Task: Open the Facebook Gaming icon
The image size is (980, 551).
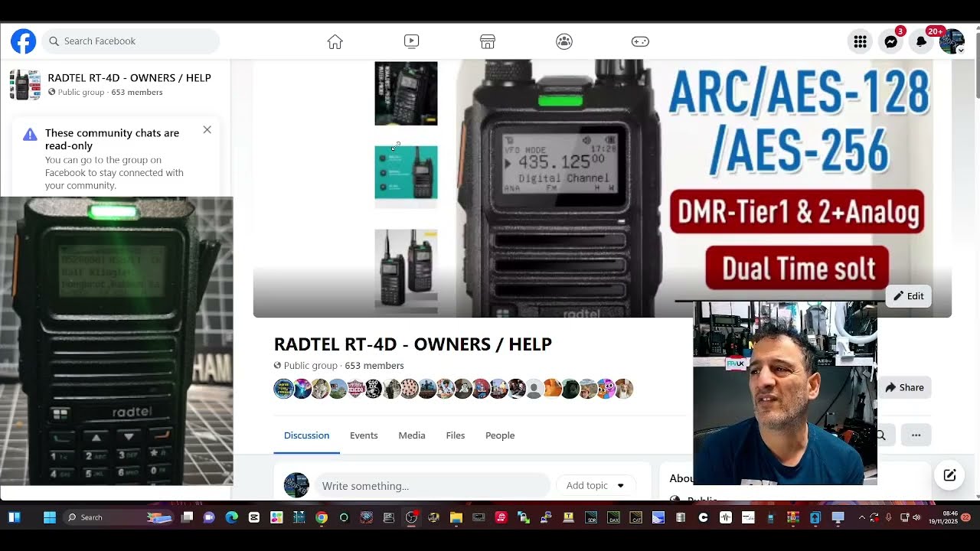Action: pos(640,41)
